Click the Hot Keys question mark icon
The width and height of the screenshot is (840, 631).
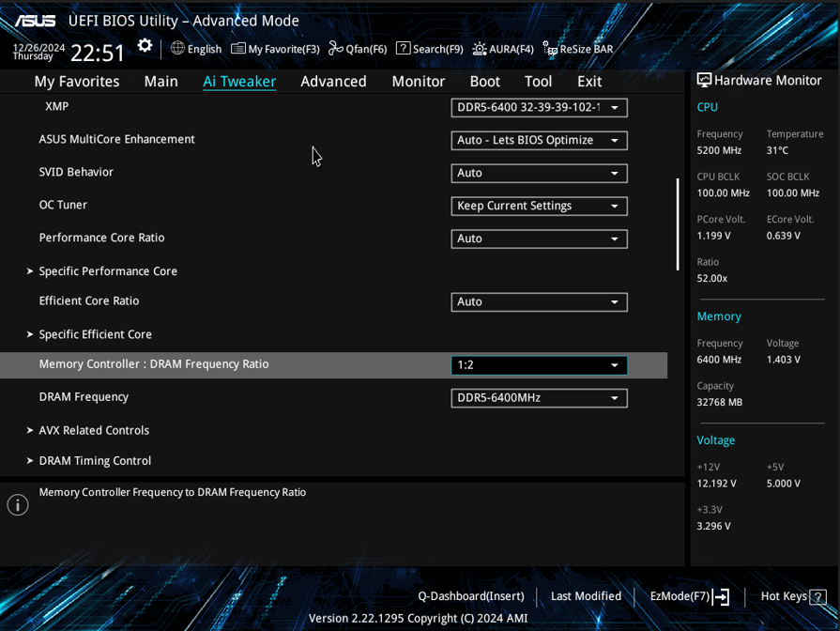coord(817,596)
